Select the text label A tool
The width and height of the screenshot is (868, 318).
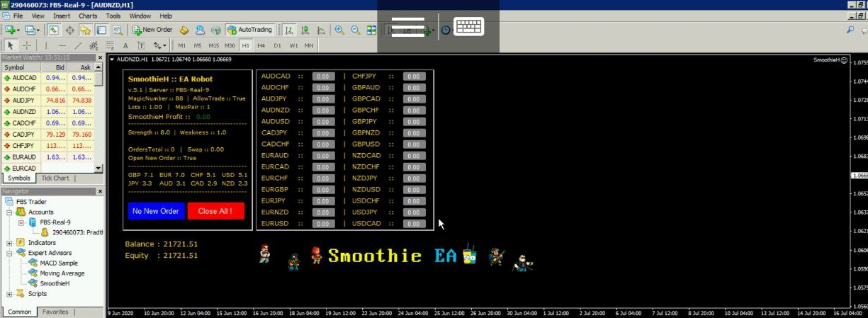(x=125, y=45)
